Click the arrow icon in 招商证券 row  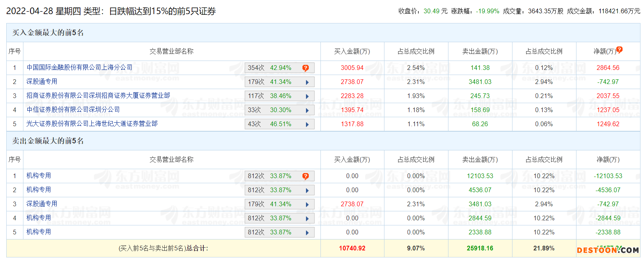pyautogui.click(x=307, y=96)
